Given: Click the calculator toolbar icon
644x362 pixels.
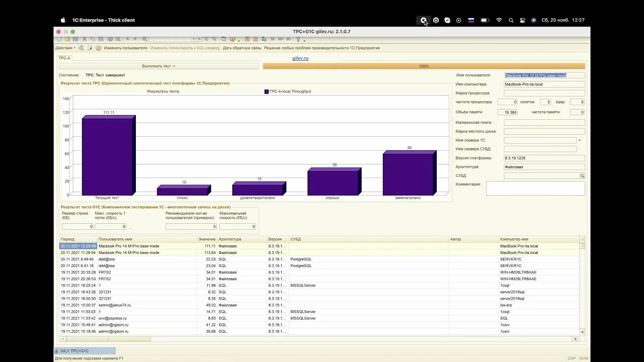Looking at the screenshot, I should click(x=247, y=39).
